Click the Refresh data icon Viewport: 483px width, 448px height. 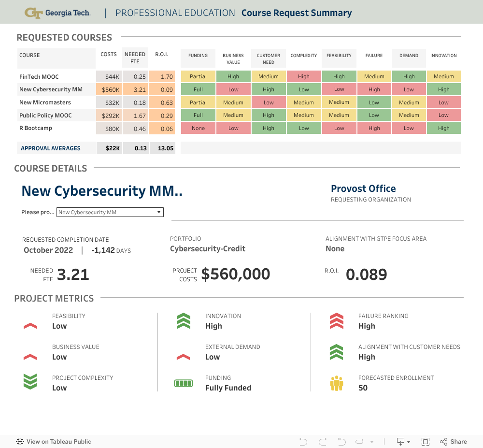point(359,441)
